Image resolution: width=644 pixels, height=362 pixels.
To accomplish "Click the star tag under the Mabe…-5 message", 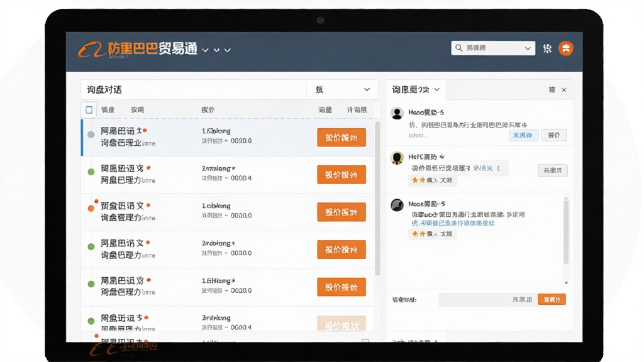I will click(x=432, y=234).
